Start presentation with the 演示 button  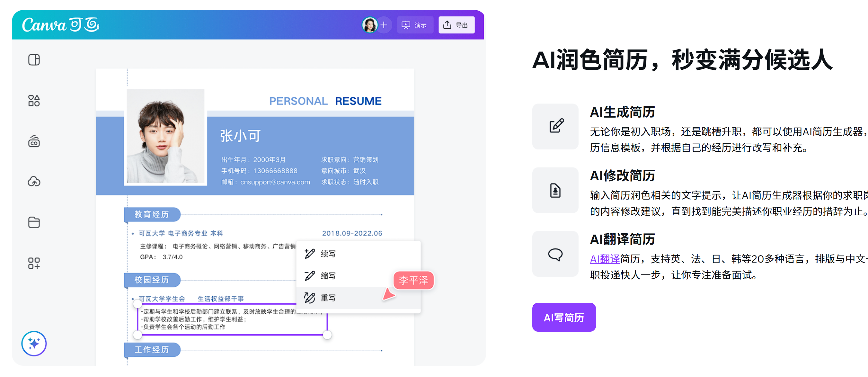tap(415, 25)
